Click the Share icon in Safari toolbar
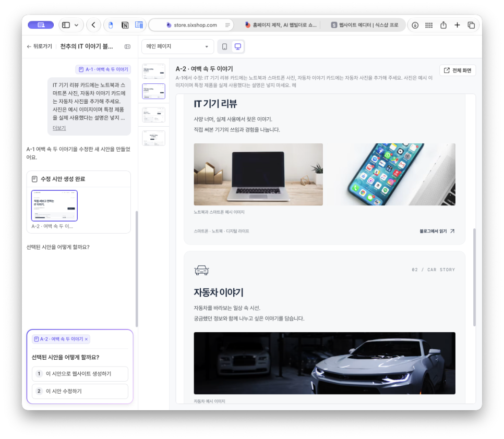The image size is (504, 439). pyautogui.click(x=443, y=25)
